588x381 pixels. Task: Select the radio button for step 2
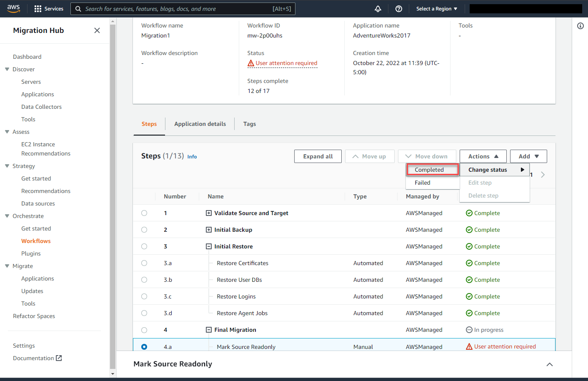pyautogui.click(x=144, y=230)
